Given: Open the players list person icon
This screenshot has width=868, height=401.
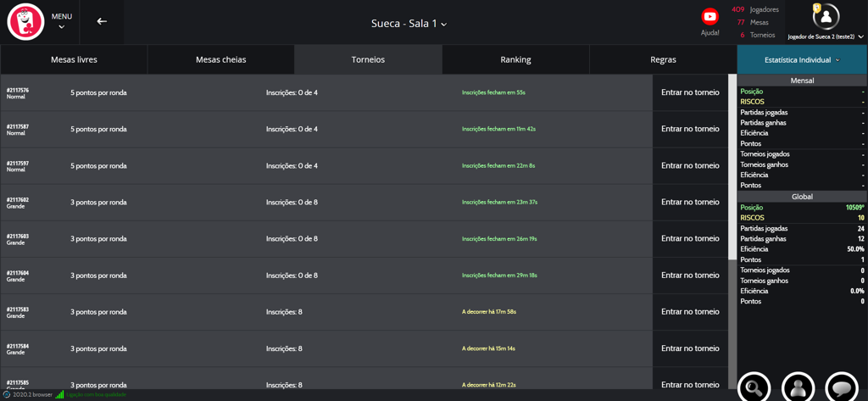Looking at the screenshot, I should coord(798,387).
